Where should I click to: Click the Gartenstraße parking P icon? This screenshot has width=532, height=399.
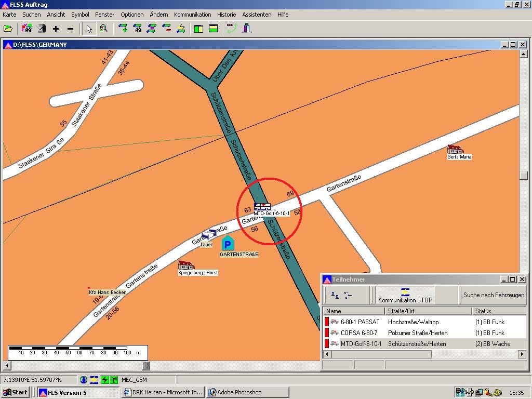click(x=228, y=243)
